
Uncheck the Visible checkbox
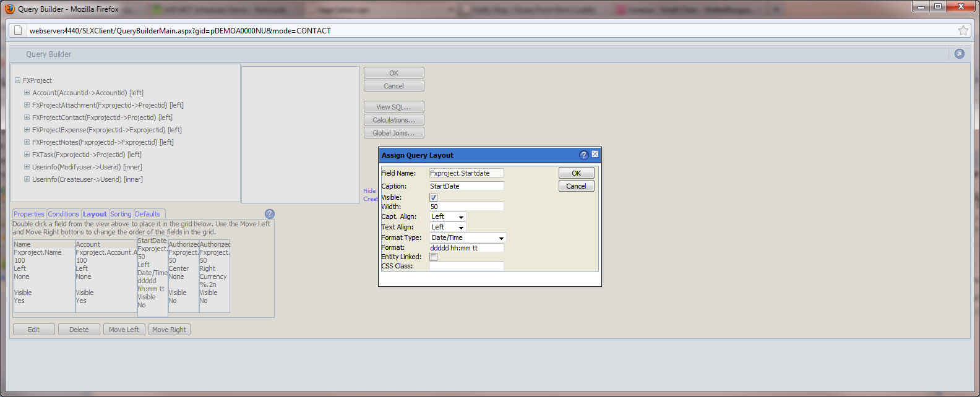coord(434,197)
